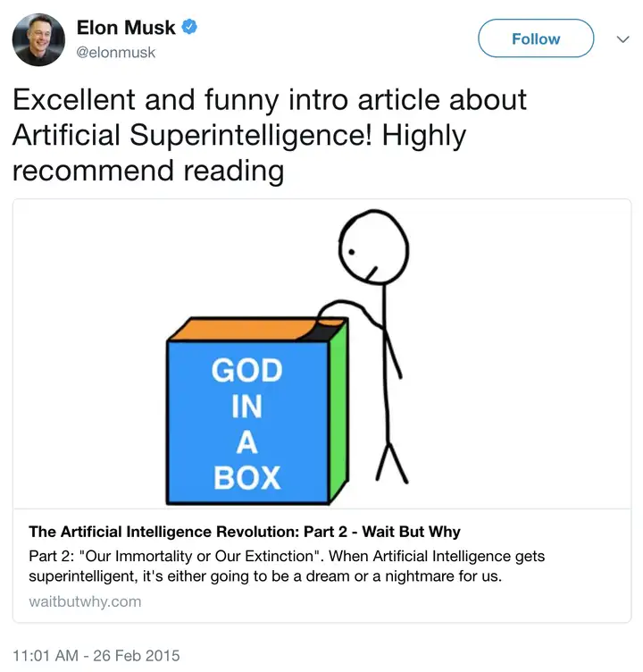This screenshot has width=643, height=672.
Task: Visit the waitbutwhy.com domain link
Action: click(x=85, y=601)
